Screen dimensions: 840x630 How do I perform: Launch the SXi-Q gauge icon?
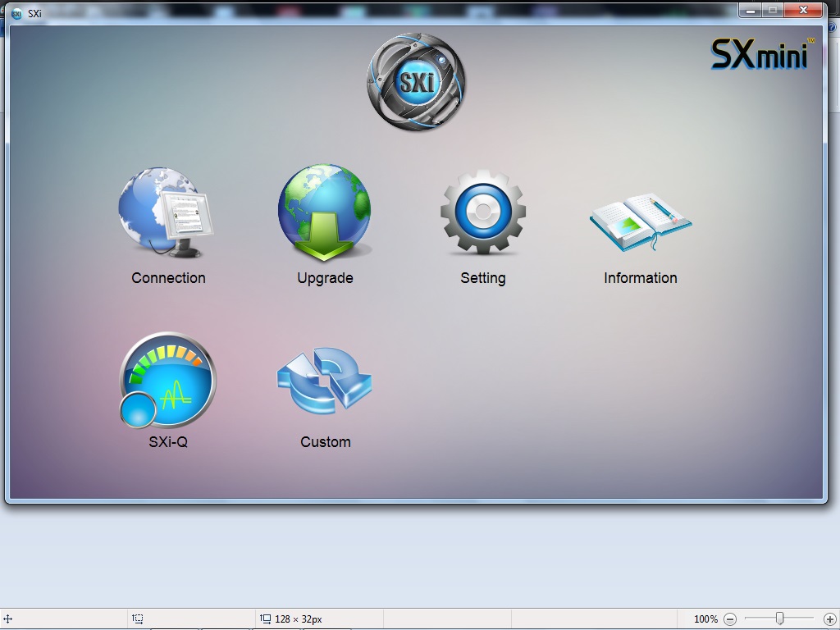[167, 381]
